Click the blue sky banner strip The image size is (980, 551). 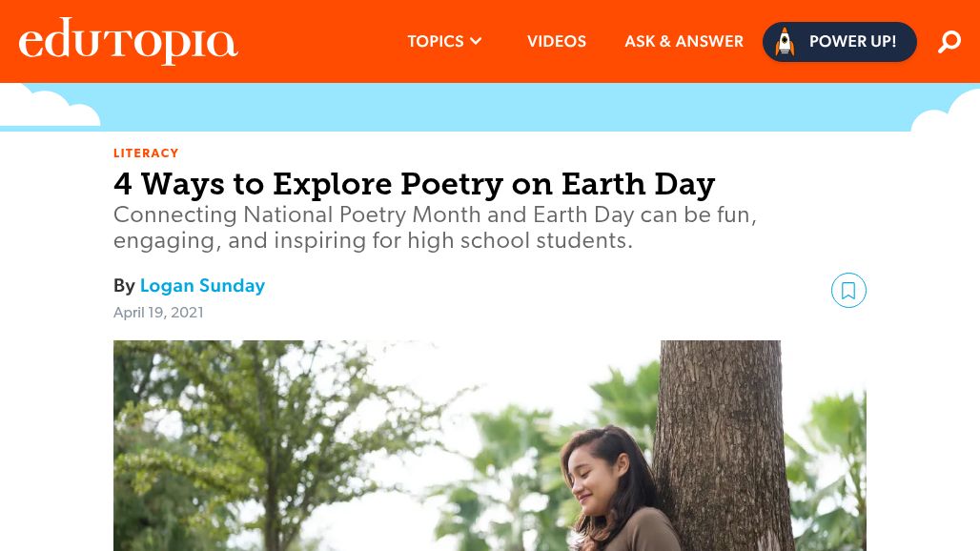[496, 107]
